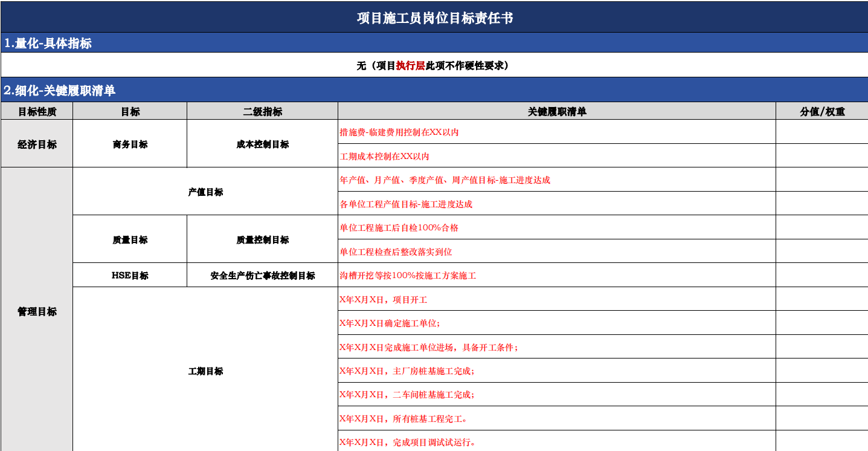Click the section header 2.细化-关键履职清单

coord(434,90)
